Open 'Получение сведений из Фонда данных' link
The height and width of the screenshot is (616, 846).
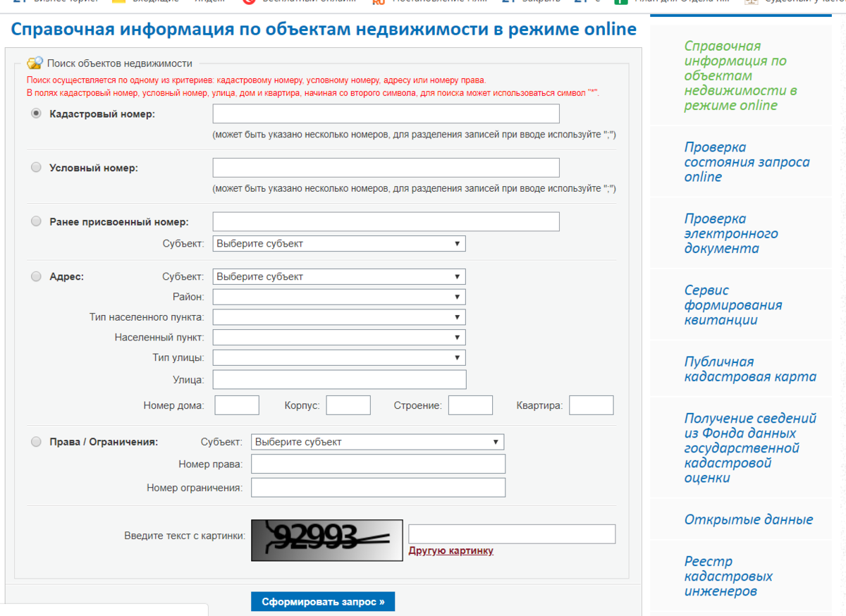coord(750,448)
